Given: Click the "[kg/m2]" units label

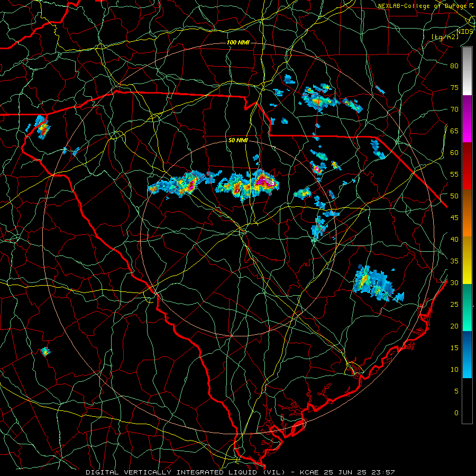Looking at the screenshot, I should [x=445, y=37].
